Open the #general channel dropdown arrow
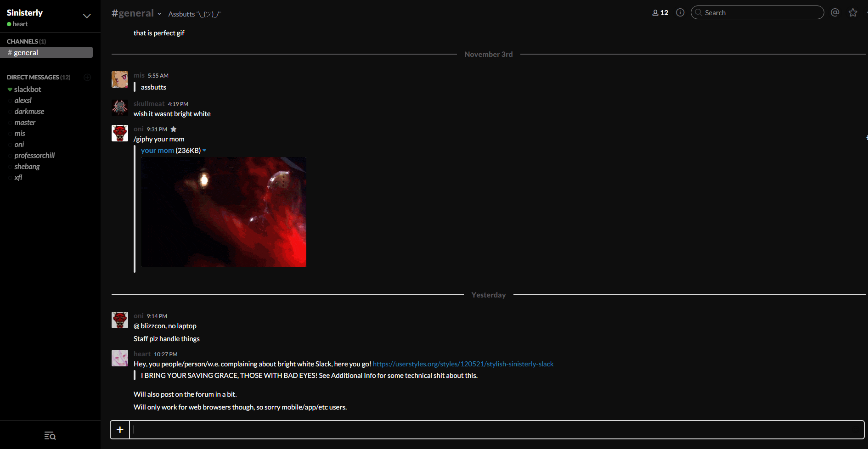 tap(159, 14)
